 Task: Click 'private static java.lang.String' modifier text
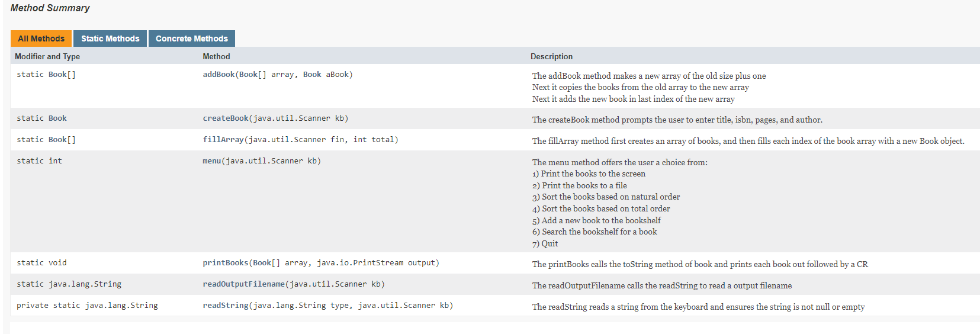(x=87, y=306)
